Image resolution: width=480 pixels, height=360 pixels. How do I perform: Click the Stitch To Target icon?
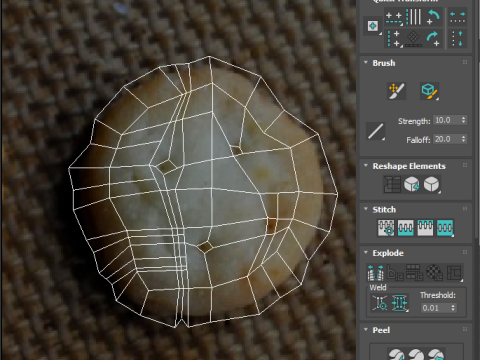click(x=386, y=228)
